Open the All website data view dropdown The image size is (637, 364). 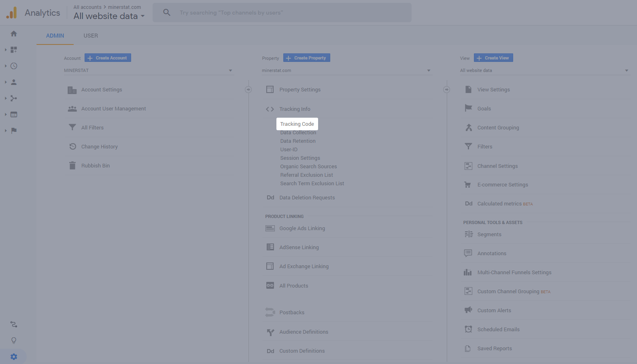pos(545,70)
